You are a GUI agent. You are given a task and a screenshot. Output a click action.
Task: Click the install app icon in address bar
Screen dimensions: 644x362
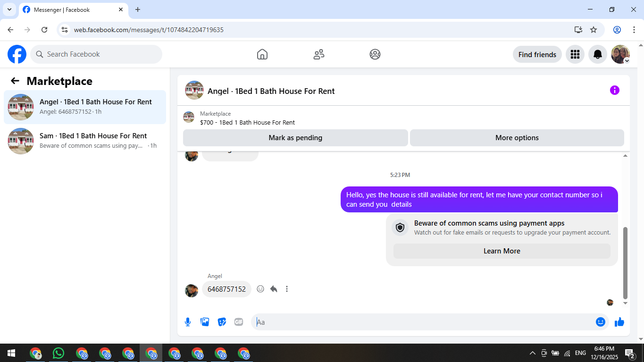[578, 30]
